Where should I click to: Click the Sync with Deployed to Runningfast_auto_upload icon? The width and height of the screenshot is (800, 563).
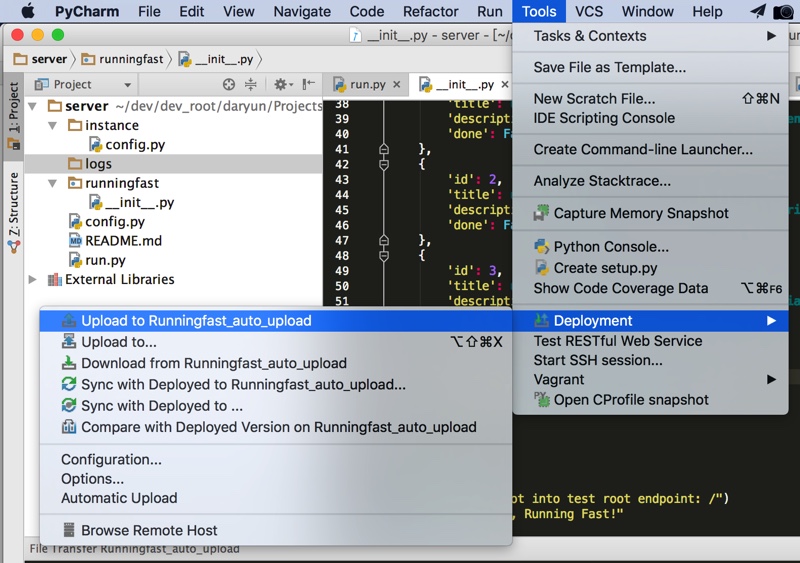(69, 384)
